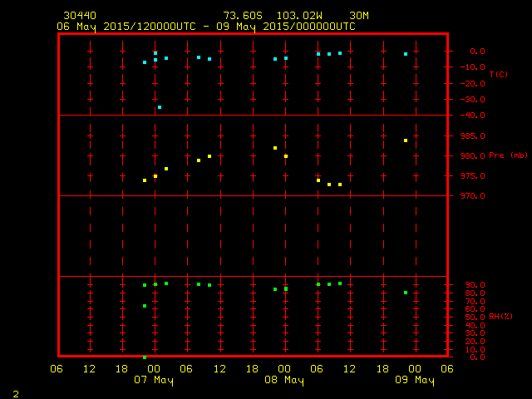This screenshot has height=399, width=532.
Task: Click the -40.0 temperature axis value
Action: point(472,116)
